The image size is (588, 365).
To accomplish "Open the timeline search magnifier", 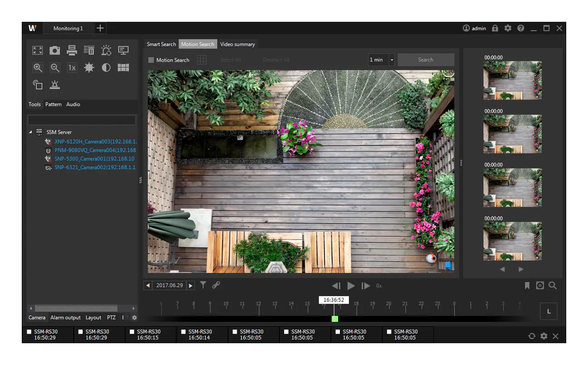I will point(553,286).
